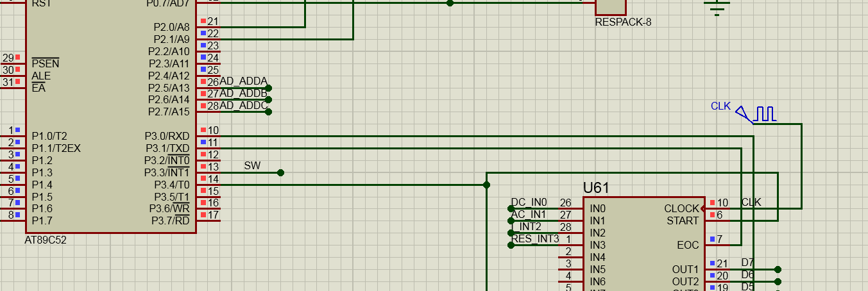Click the junction dot after the AD_ADDA label

[x=269, y=88]
